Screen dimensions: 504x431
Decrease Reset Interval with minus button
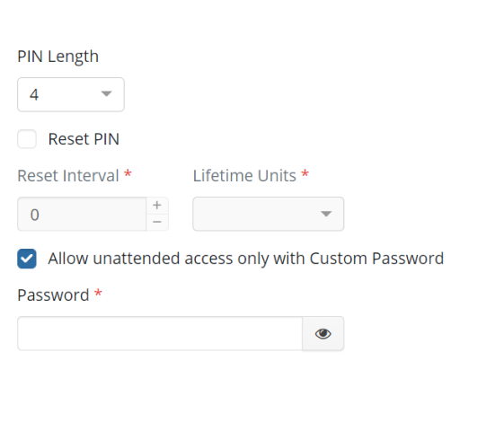click(x=157, y=223)
